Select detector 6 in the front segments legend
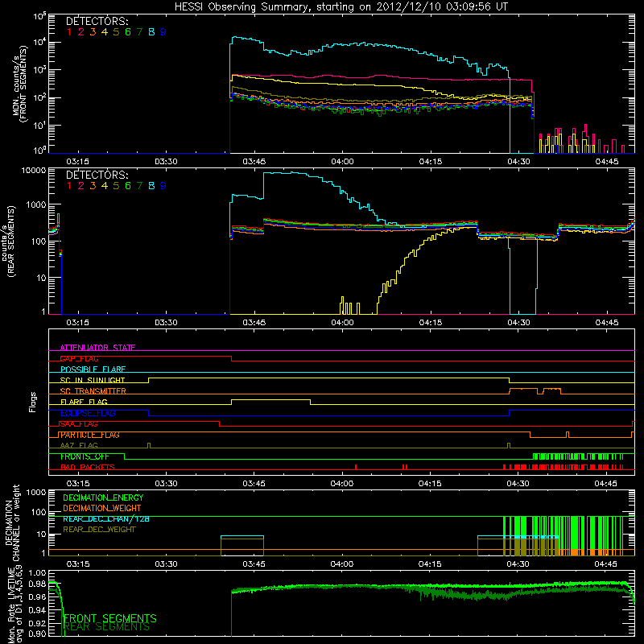 click(128, 32)
